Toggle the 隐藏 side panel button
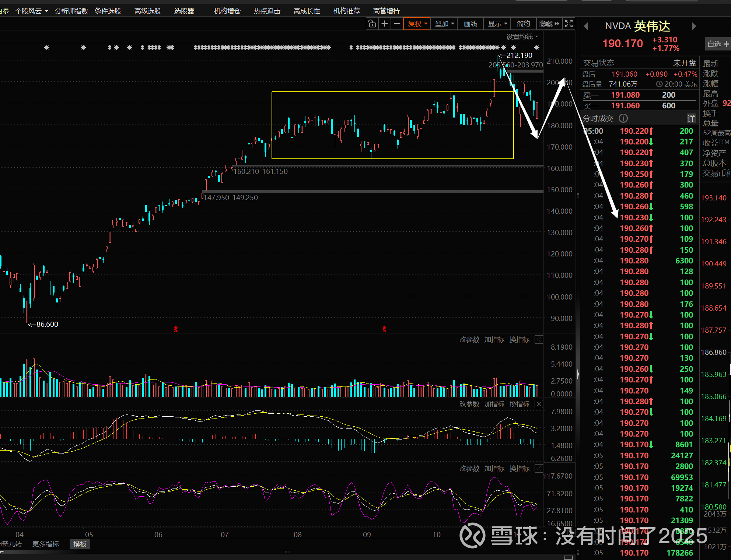 point(549,24)
